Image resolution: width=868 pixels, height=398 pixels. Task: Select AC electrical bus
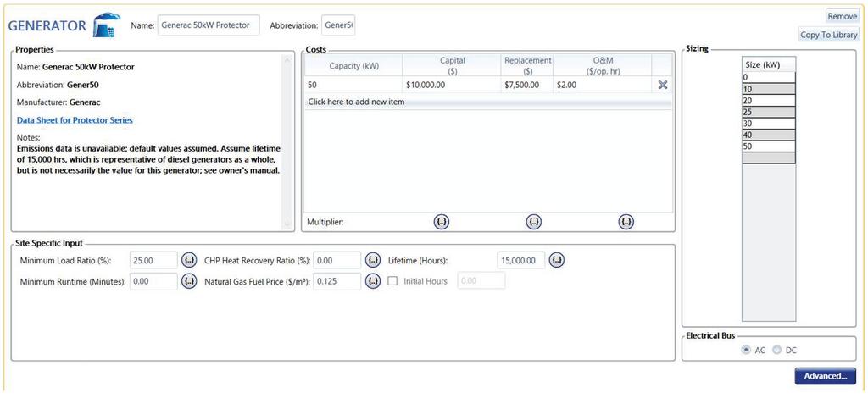point(746,350)
